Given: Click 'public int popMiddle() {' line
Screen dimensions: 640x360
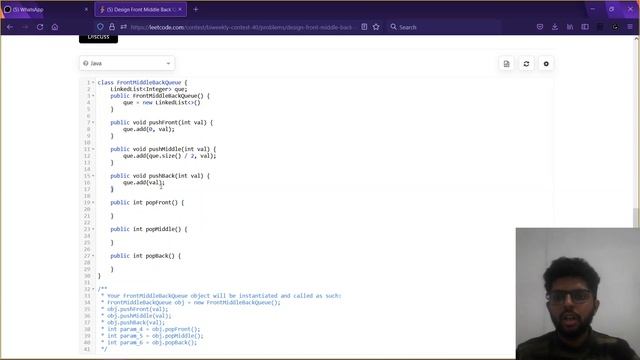Looking at the screenshot, I should pos(149,229).
